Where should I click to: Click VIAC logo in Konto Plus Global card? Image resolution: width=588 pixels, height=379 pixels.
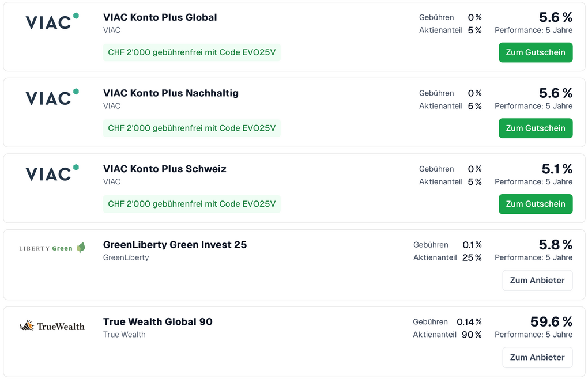tap(52, 22)
